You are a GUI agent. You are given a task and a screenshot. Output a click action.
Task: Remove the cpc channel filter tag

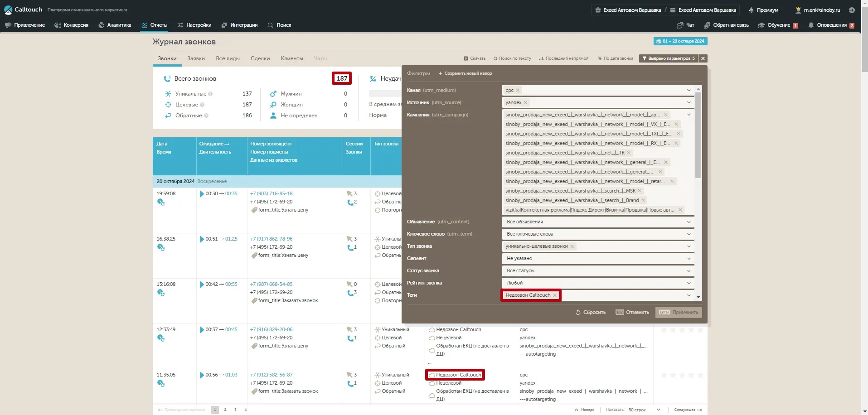coord(518,90)
